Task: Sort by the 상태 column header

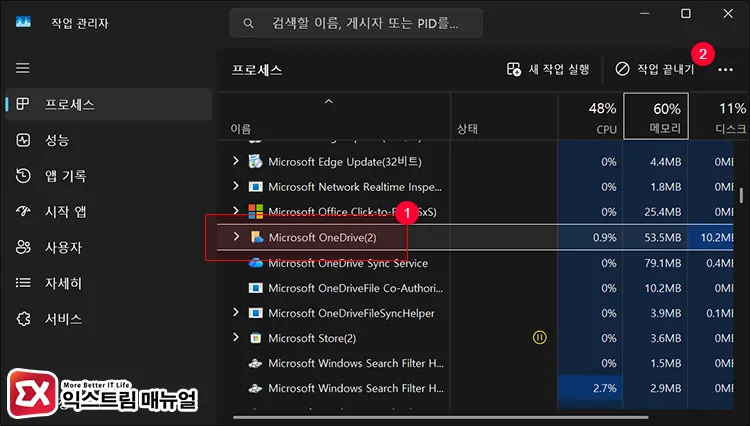Action: pos(504,116)
